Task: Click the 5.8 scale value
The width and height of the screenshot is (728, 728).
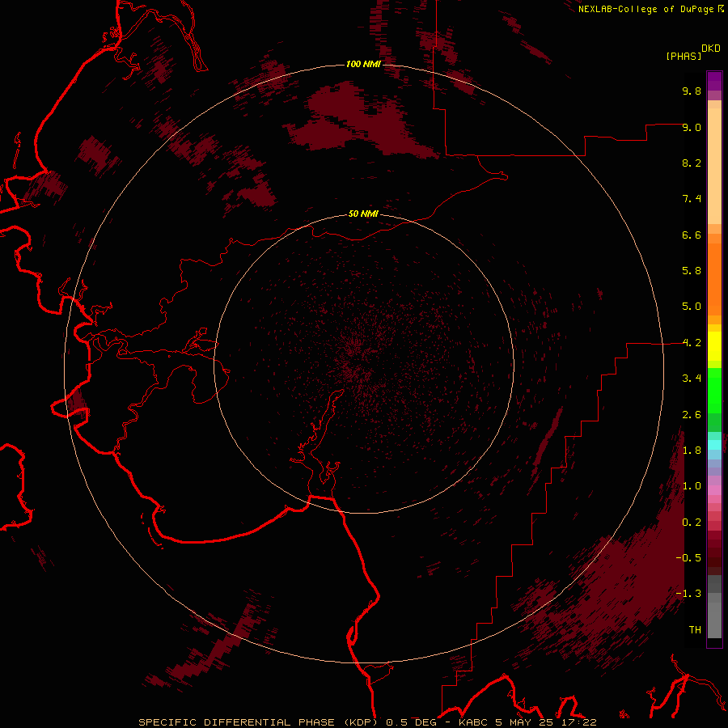Action: (692, 271)
